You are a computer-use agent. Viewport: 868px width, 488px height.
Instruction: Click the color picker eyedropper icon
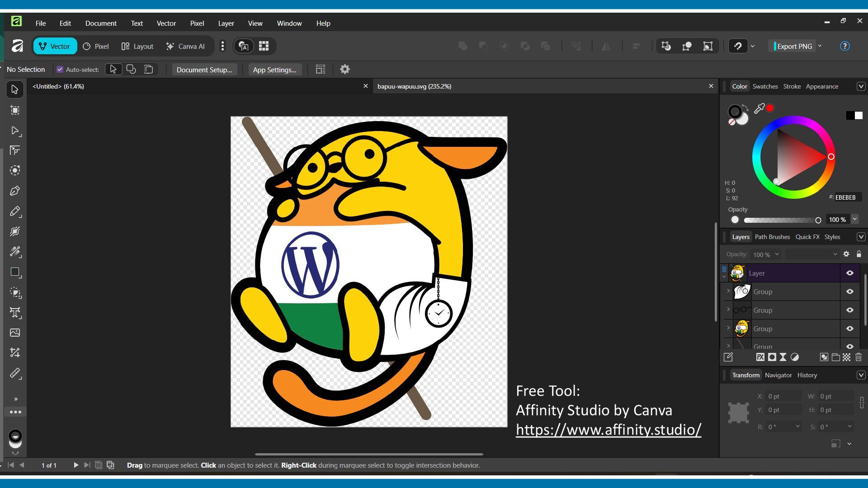click(759, 108)
